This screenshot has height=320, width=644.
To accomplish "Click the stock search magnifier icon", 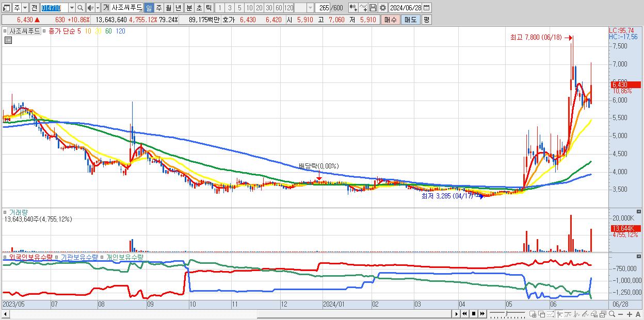I will click(x=81, y=8).
